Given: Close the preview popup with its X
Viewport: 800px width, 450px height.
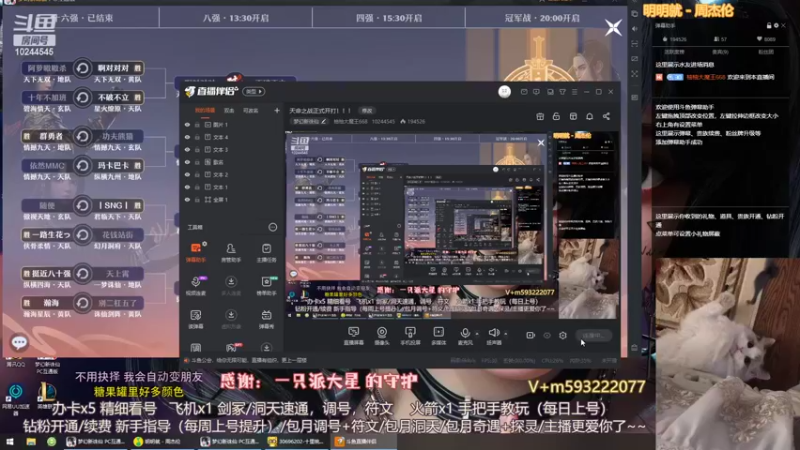Looking at the screenshot, I should (x=541, y=143).
